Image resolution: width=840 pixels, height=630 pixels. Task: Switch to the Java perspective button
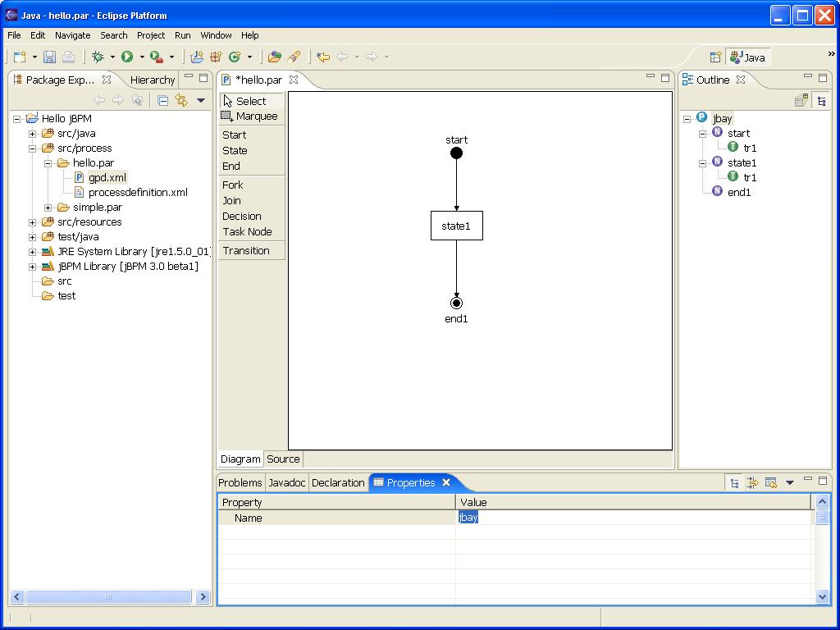[x=748, y=57]
